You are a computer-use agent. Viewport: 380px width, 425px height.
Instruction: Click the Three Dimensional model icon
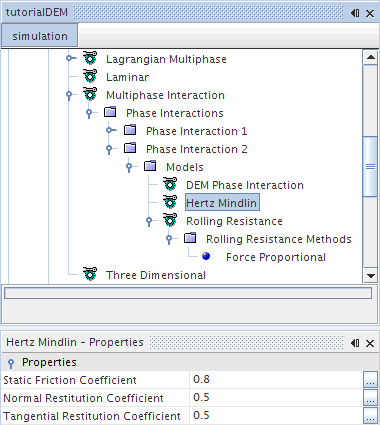[x=90, y=274]
